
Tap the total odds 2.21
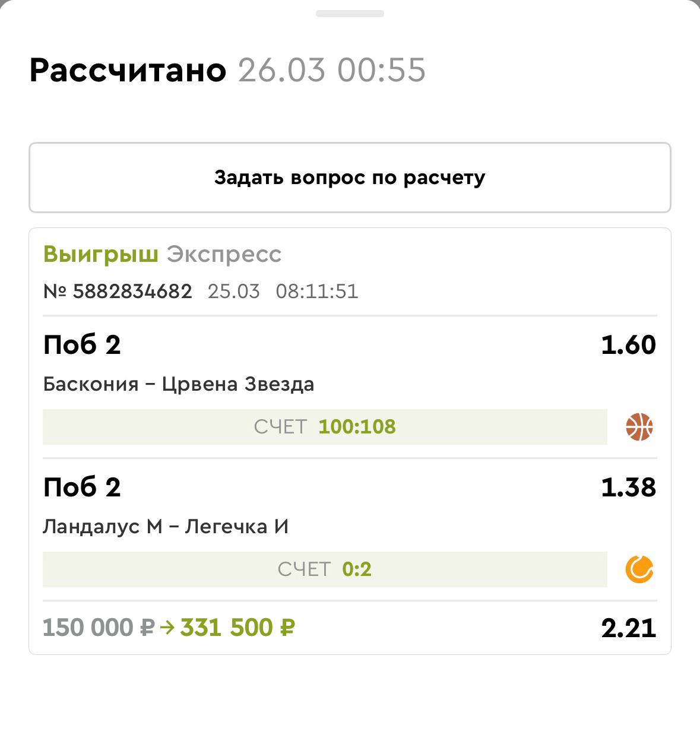[628, 628]
